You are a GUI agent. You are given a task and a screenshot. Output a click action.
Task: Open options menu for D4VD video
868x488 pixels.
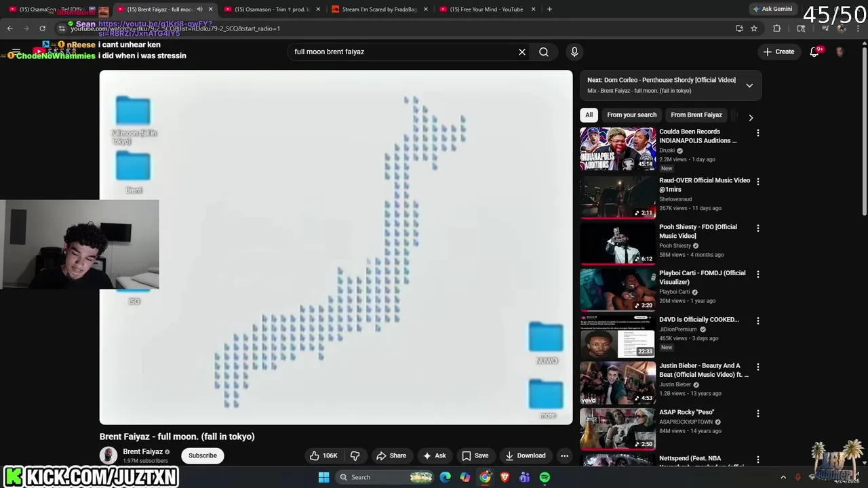coord(758,321)
